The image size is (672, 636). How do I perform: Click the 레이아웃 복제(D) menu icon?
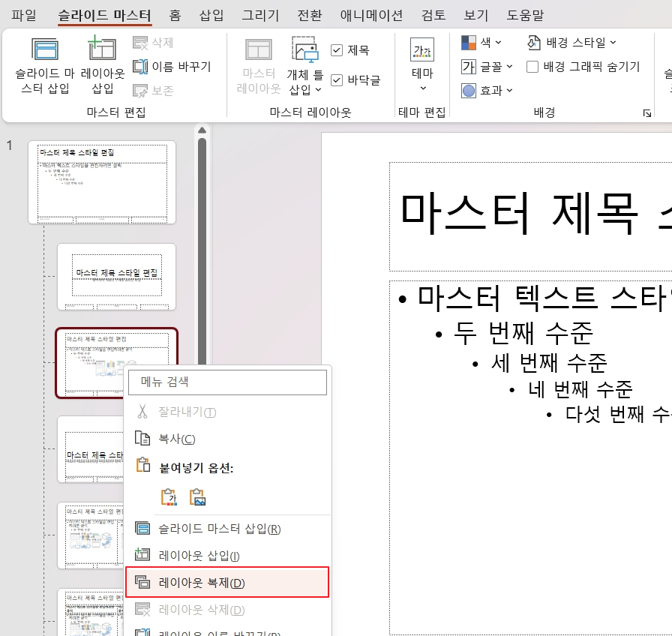pyautogui.click(x=142, y=582)
